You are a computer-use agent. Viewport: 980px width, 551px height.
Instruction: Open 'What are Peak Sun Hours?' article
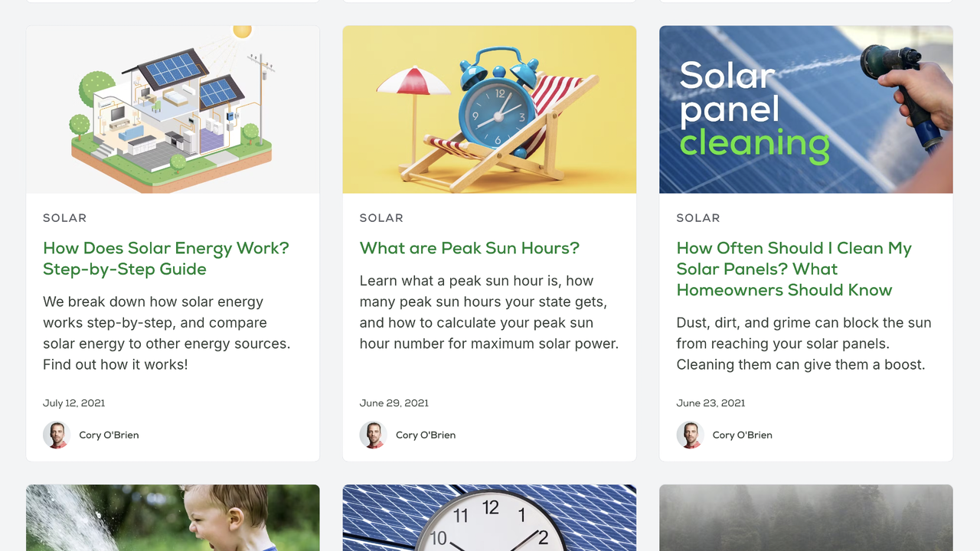469,248
